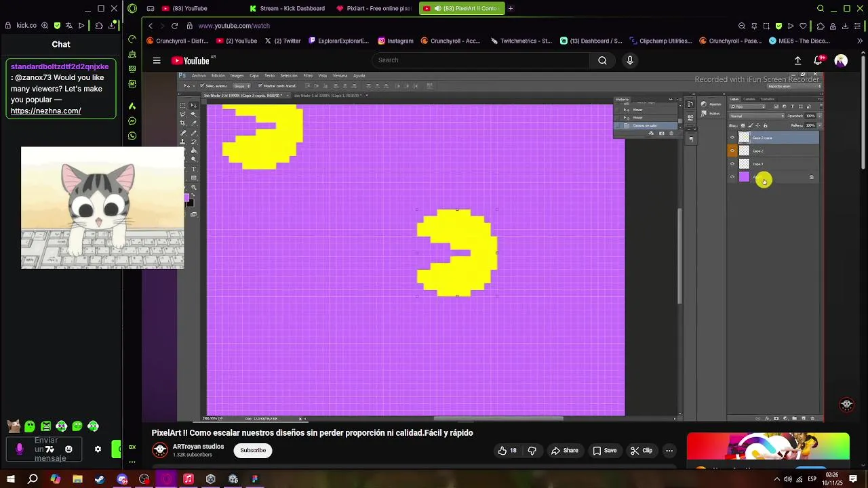The width and height of the screenshot is (868, 488).
Task: Open YouTube notifications bell
Action: point(818,60)
